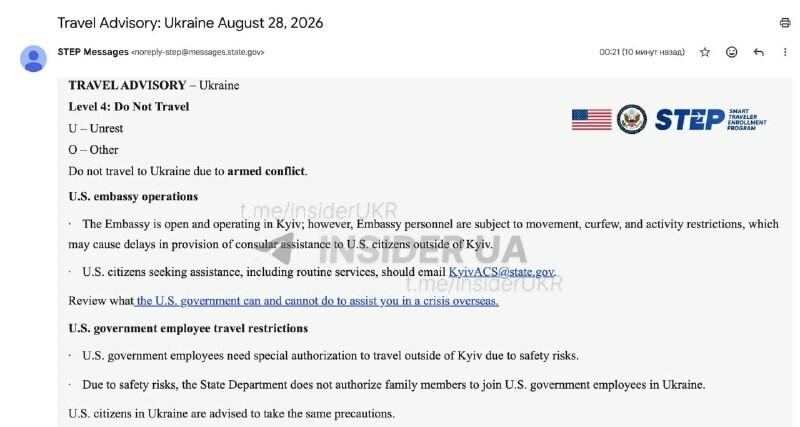Click the noreply-step@messages.state.gov address
Screen dimensions: 800x427
coord(197,52)
